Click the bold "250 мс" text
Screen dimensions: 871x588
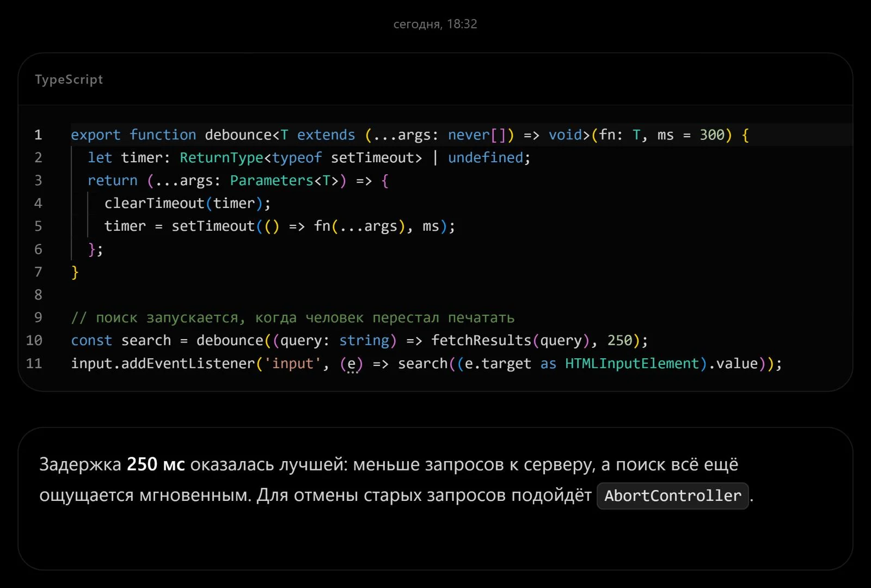click(x=156, y=464)
